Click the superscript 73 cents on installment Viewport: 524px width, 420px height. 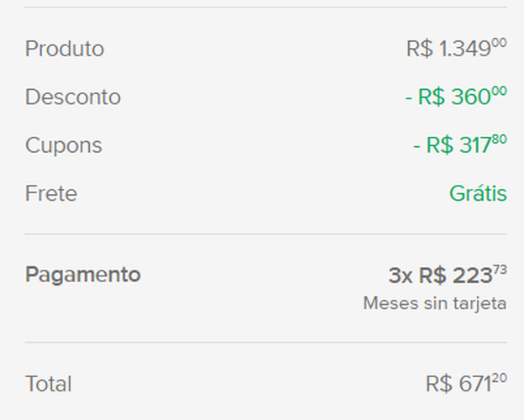pos(500,270)
